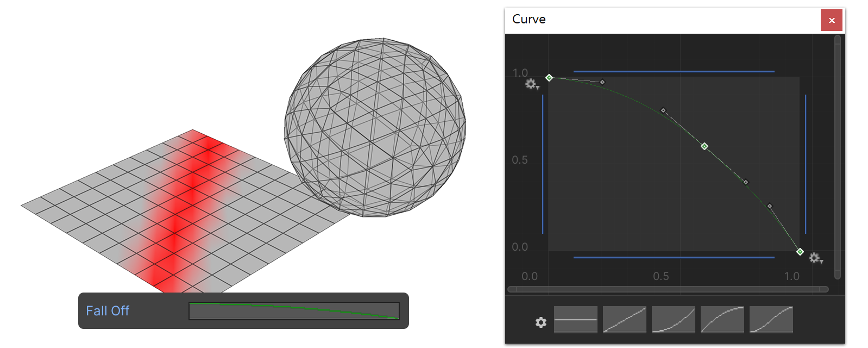Screen dimensions: 868x348
Task: Click the horizontal scrollbar in Curve window
Action: click(x=668, y=289)
